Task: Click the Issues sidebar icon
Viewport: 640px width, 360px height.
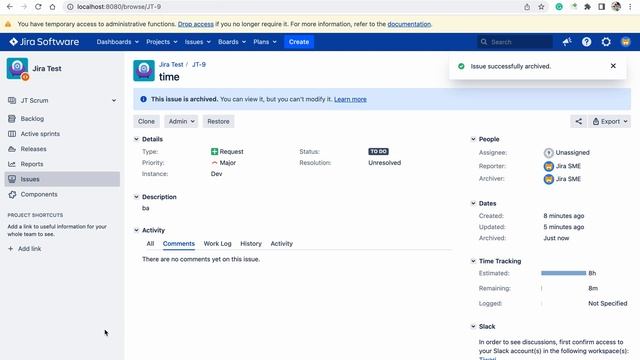Action: pos(12,179)
